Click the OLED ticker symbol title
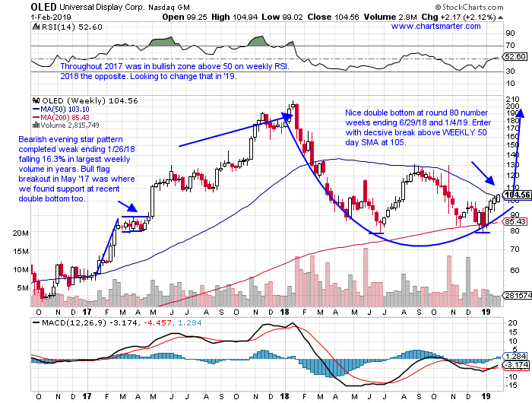The height and width of the screenshot is (403, 532). click(44, 7)
